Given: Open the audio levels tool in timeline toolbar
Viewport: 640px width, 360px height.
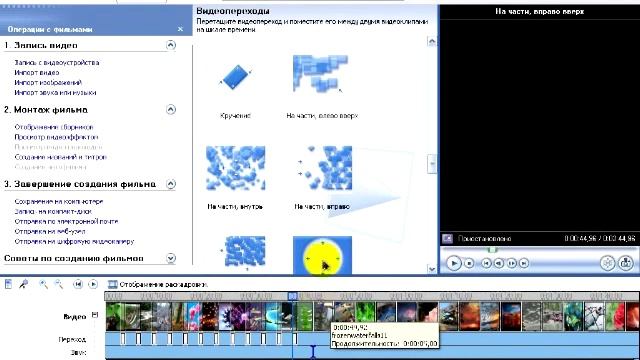Looking at the screenshot, I should coord(8,284).
